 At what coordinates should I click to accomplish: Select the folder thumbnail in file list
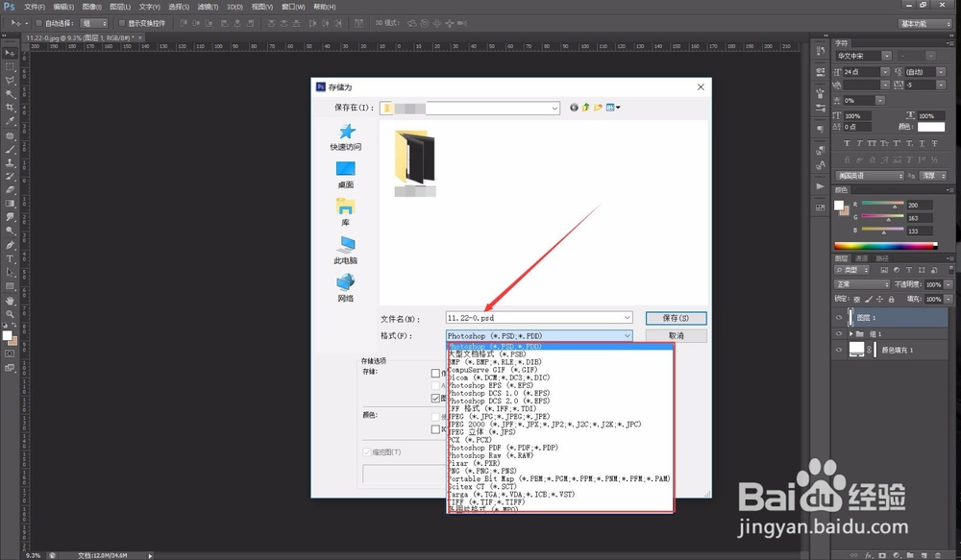pyautogui.click(x=415, y=163)
